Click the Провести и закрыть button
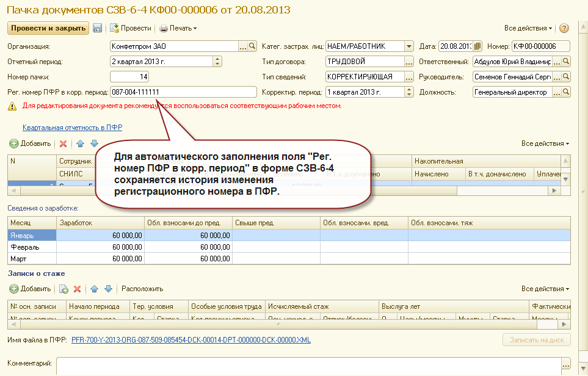 (48, 28)
